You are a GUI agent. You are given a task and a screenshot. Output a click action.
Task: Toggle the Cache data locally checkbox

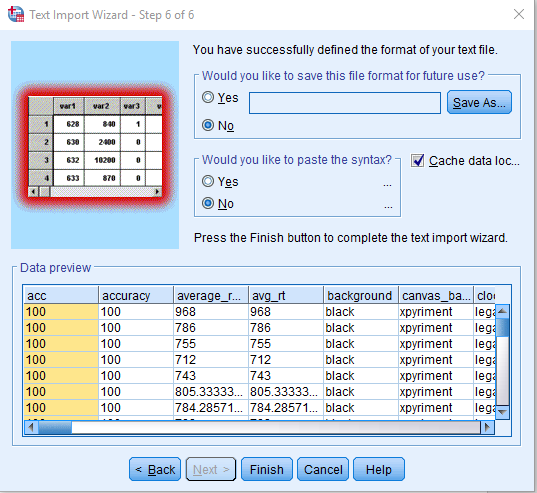point(417,161)
